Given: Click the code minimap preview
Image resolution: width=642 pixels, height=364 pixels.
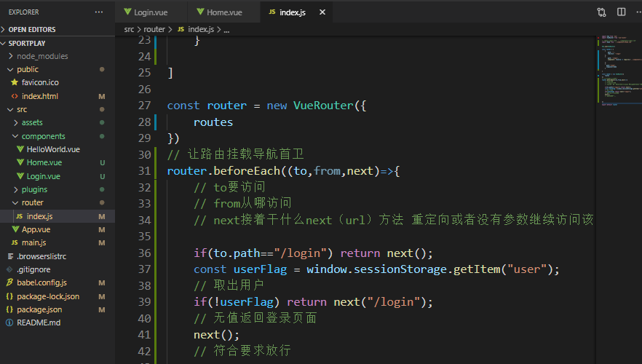Looking at the screenshot, I should pyautogui.click(x=619, y=71).
